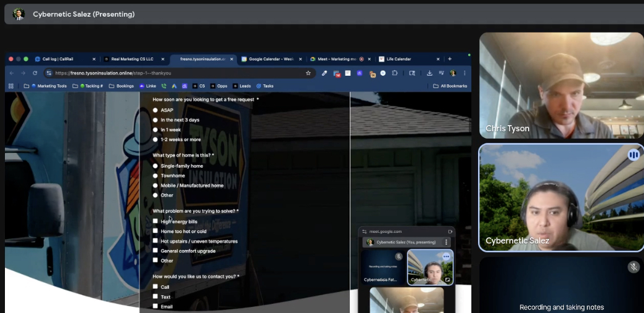The width and height of the screenshot is (644, 313).
Task: Open the Chrome profile avatar
Action: (x=453, y=73)
